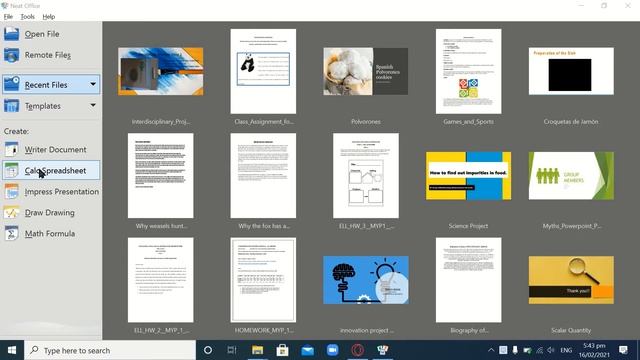This screenshot has height=360, width=640.
Task: Open the Tools menu
Action: (27, 17)
